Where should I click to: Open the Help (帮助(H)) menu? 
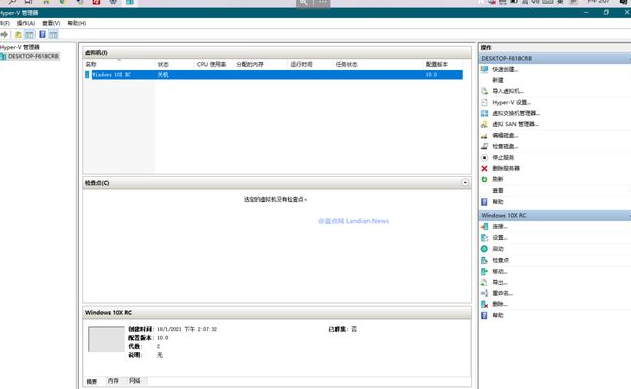76,23
